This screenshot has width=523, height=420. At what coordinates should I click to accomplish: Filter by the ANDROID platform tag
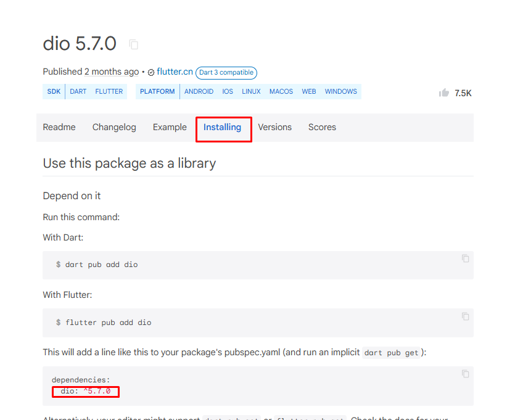coord(199,91)
